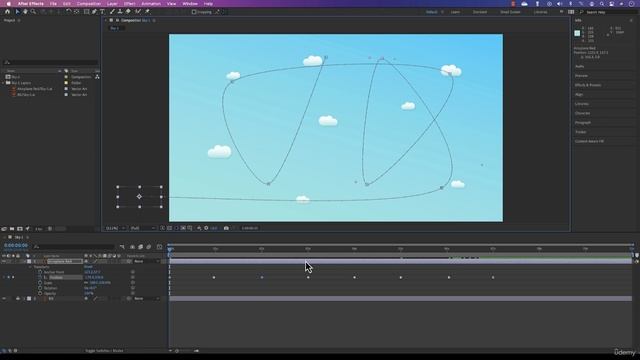
Task: Enable the Snapping checkbox
Action: (194, 12)
